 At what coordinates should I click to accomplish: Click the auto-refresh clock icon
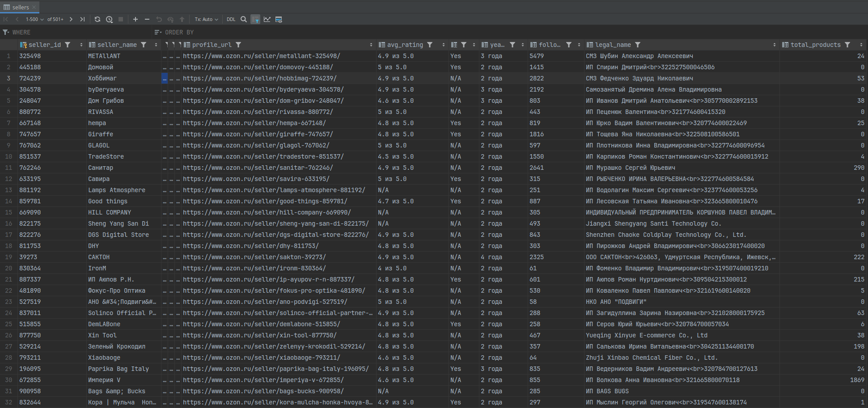click(109, 19)
